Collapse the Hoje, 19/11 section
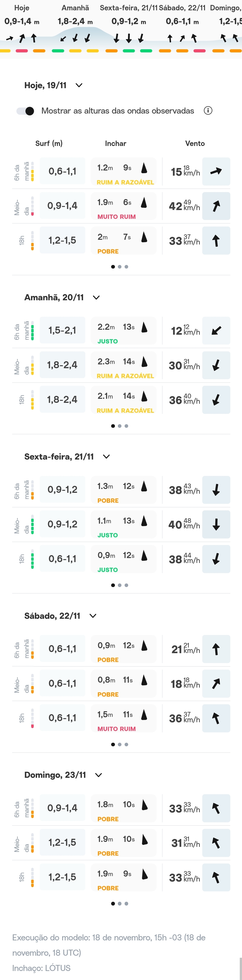 tap(79, 85)
